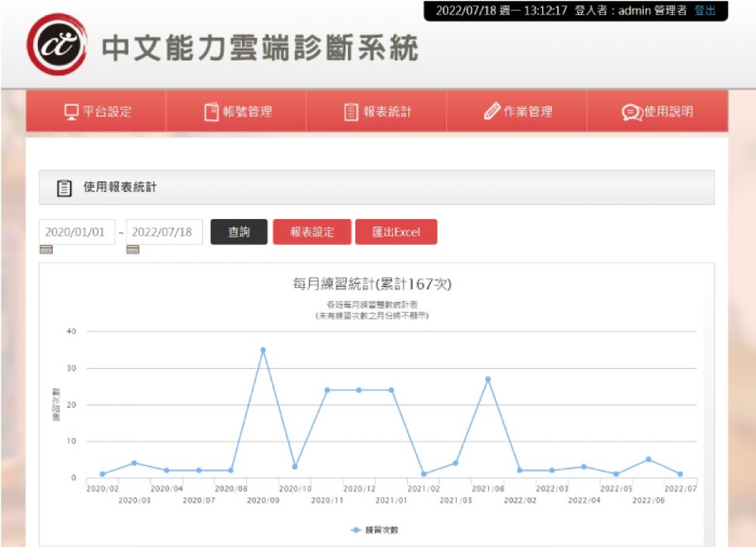Open the 平台設定 menu

(97, 112)
